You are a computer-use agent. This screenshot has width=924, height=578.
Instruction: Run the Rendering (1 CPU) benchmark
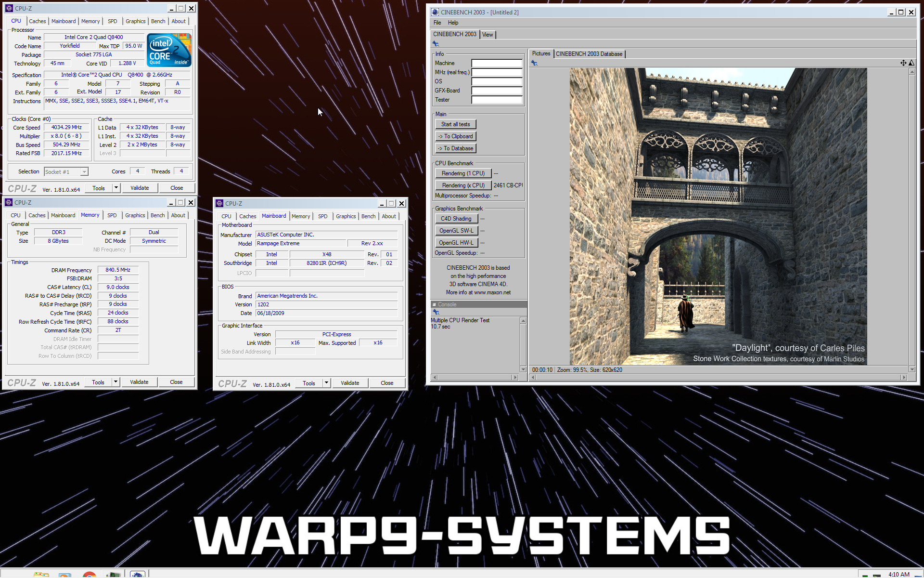(x=463, y=173)
